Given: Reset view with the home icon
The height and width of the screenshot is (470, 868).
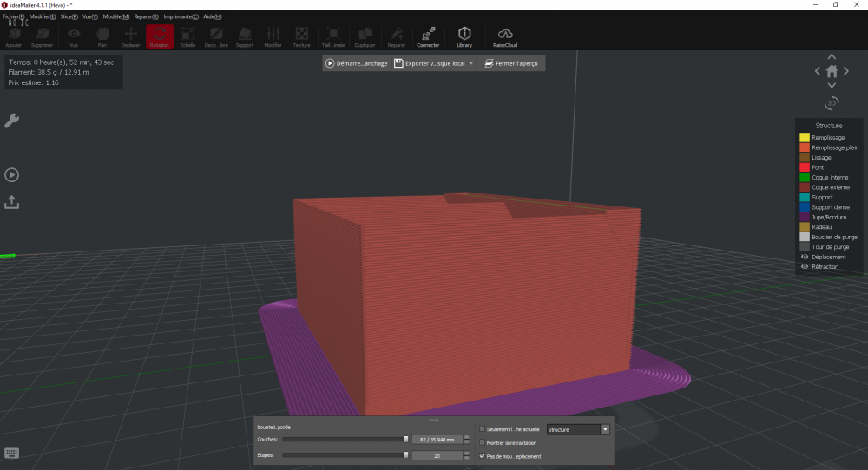Looking at the screenshot, I should click(x=832, y=71).
